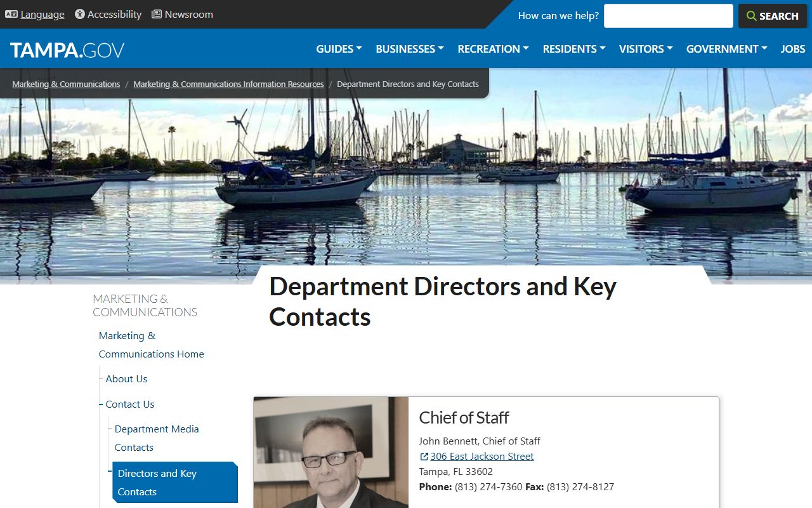Expand the GOVERNMENT dropdown menu

(x=726, y=49)
